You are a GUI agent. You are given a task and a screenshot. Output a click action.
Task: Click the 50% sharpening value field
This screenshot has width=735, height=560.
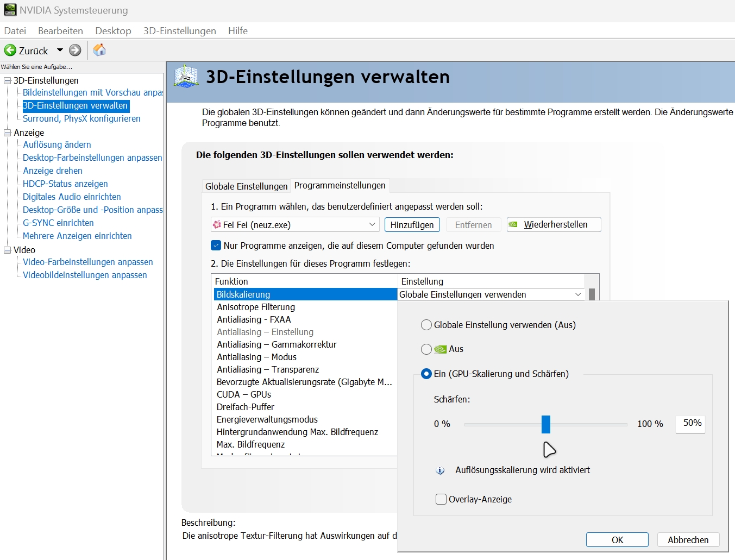point(690,424)
